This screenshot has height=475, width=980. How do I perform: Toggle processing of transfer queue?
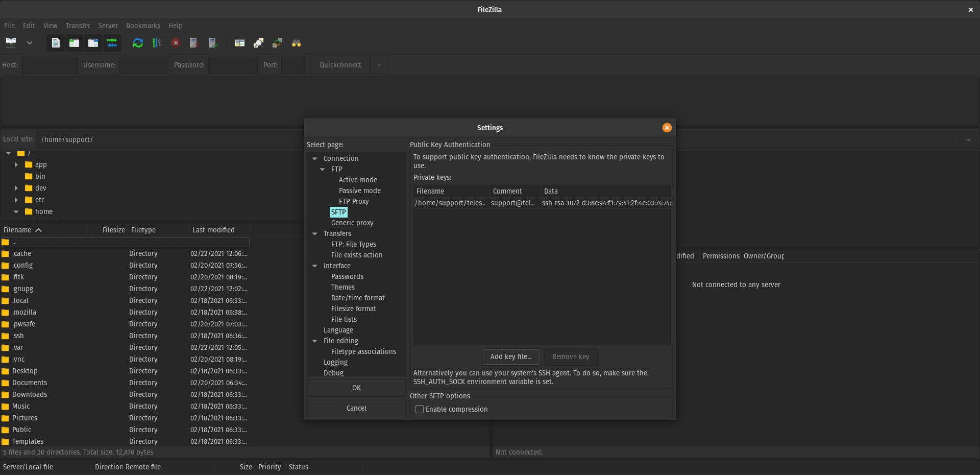pyautogui.click(x=157, y=43)
